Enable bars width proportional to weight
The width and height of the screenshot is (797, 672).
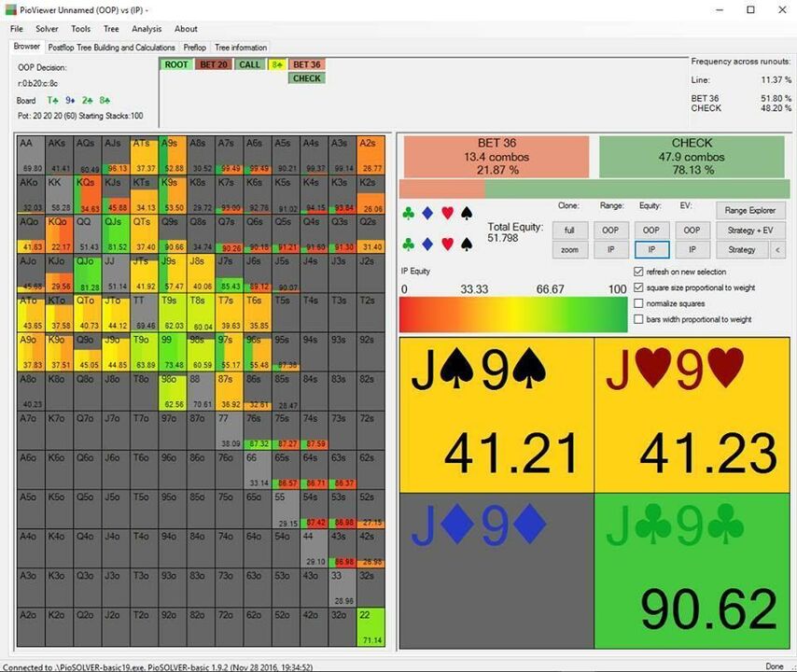point(638,319)
